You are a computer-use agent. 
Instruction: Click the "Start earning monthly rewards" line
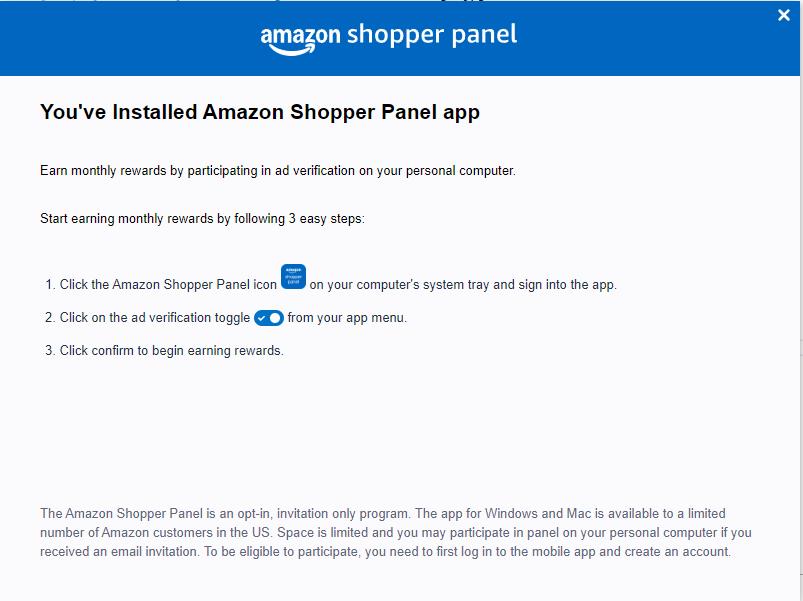202,218
